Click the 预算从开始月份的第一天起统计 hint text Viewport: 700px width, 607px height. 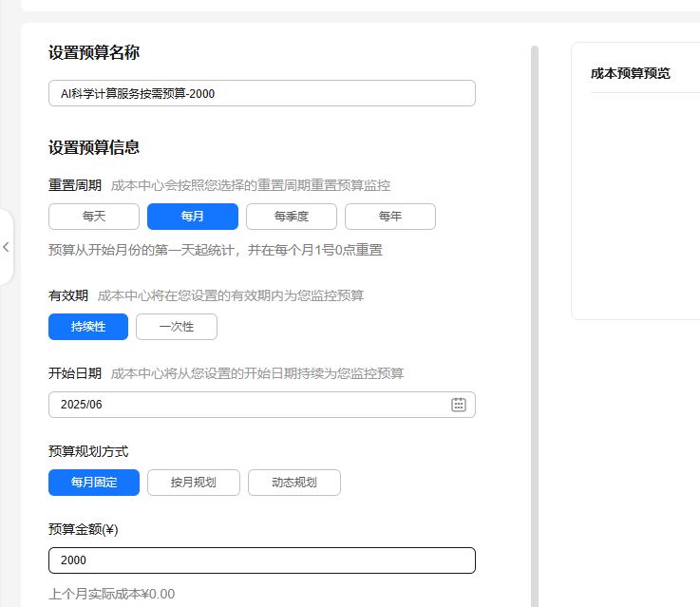point(216,250)
